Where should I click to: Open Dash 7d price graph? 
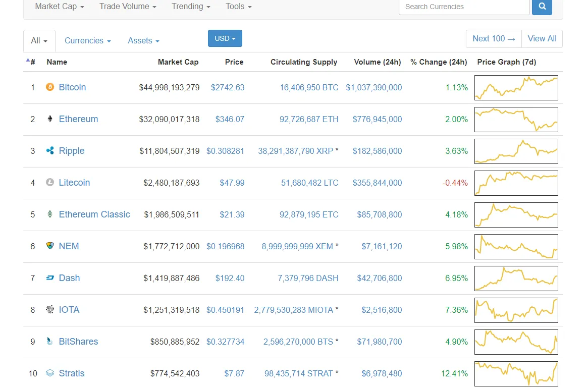[x=516, y=279]
